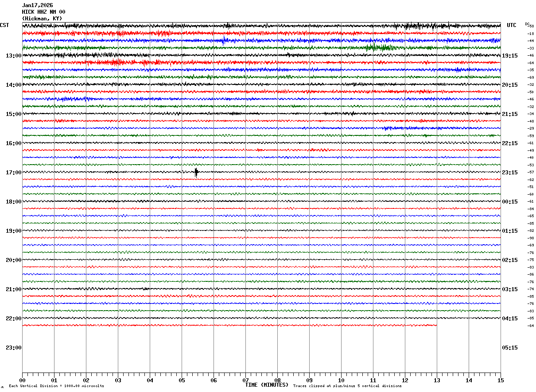
Task: Click the DC offset value -74
Action: point(531,289)
